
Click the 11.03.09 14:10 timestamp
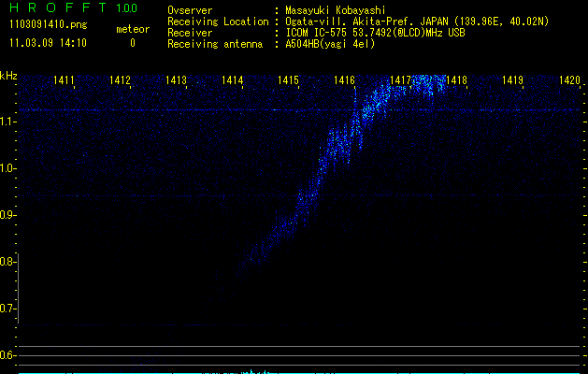click(x=47, y=43)
